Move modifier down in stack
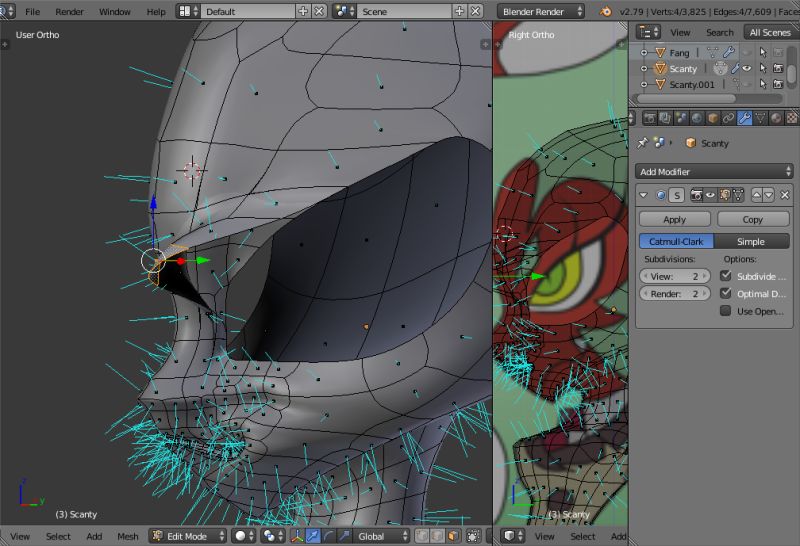 (768, 195)
